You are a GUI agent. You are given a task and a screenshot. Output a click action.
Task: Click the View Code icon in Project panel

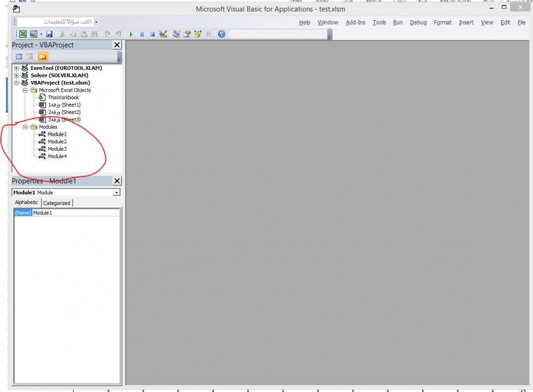[19, 57]
